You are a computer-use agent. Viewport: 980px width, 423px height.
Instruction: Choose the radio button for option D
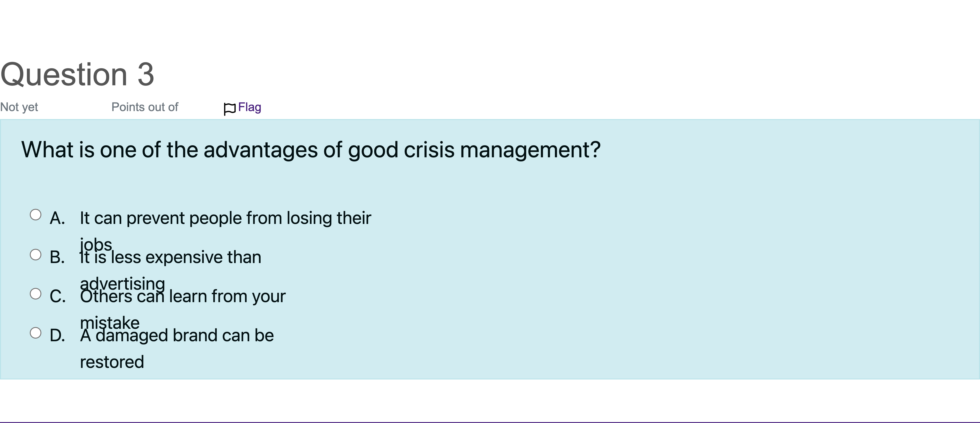[x=35, y=333]
